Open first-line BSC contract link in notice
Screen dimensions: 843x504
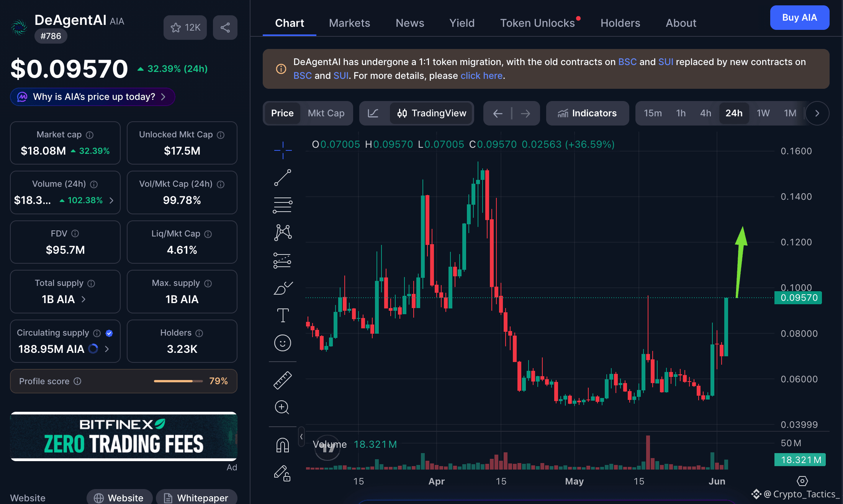pos(627,62)
